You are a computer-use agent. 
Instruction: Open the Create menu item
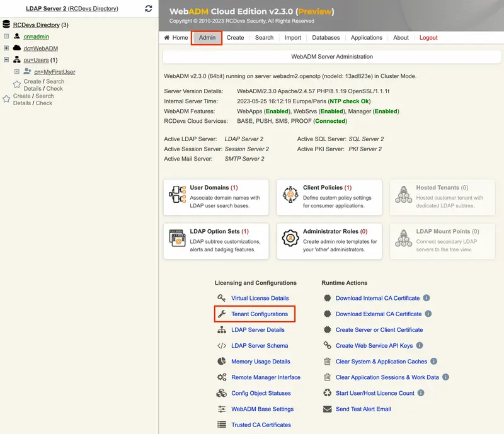(x=235, y=38)
